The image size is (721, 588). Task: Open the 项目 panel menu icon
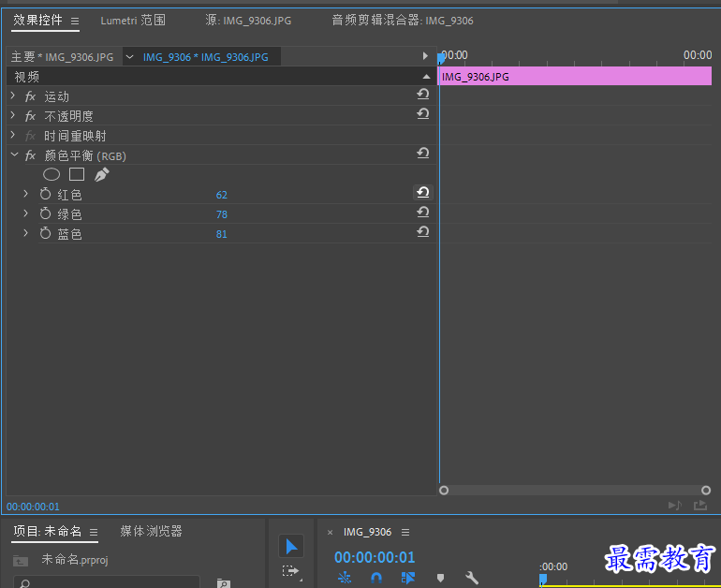(94, 533)
